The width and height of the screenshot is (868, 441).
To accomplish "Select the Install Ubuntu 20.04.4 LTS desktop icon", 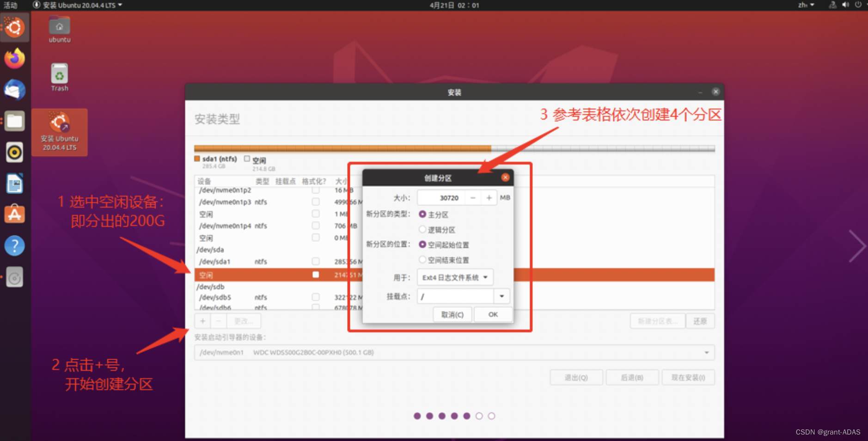I will click(x=60, y=132).
